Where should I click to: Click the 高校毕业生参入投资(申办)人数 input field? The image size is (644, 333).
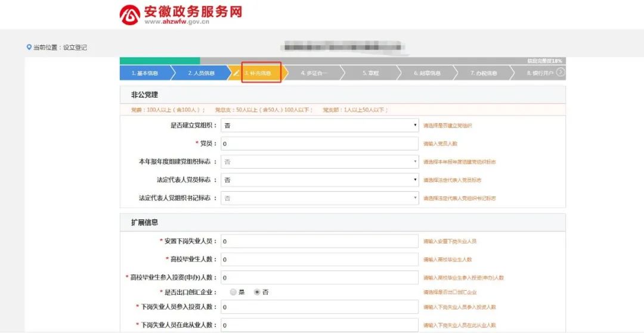[320, 278]
